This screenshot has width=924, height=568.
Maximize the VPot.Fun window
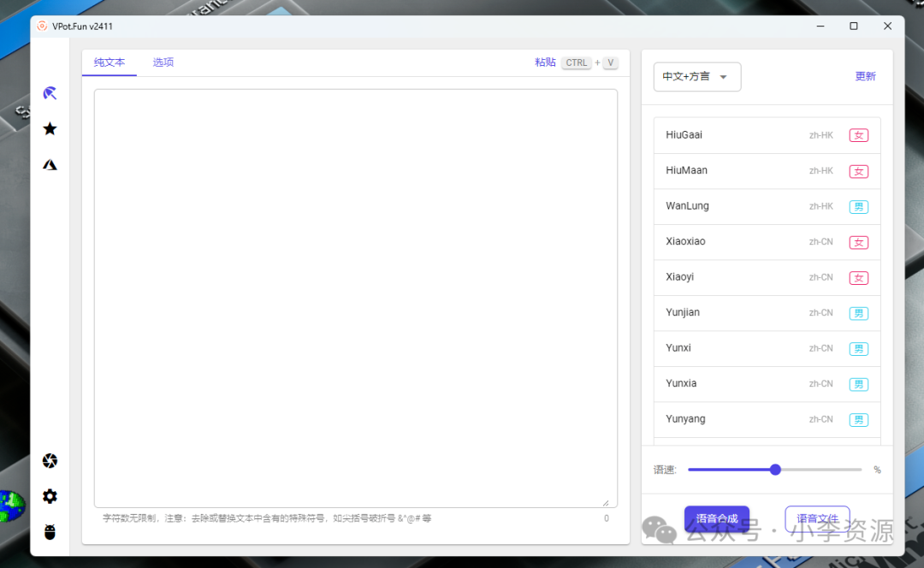pos(853,26)
